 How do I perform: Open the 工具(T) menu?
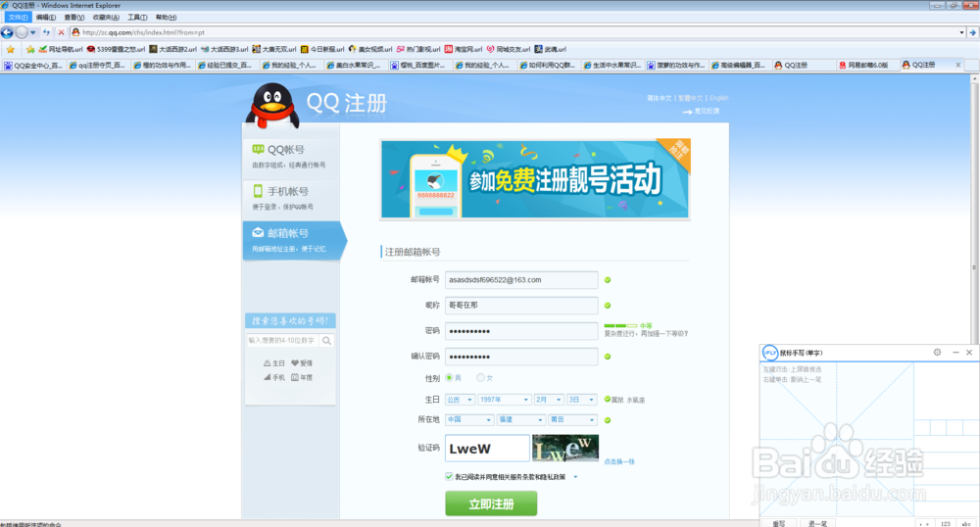137,18
